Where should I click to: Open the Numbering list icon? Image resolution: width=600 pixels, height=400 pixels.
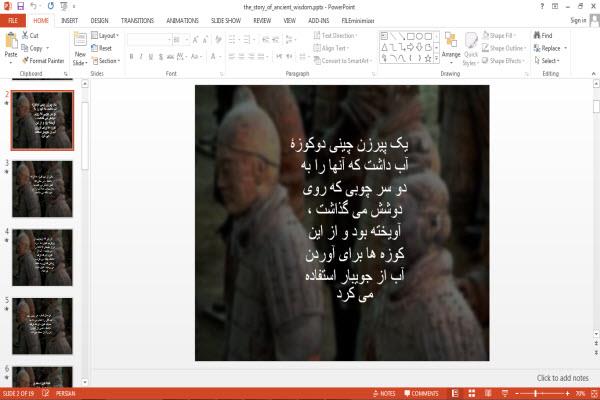pos(247,39)
